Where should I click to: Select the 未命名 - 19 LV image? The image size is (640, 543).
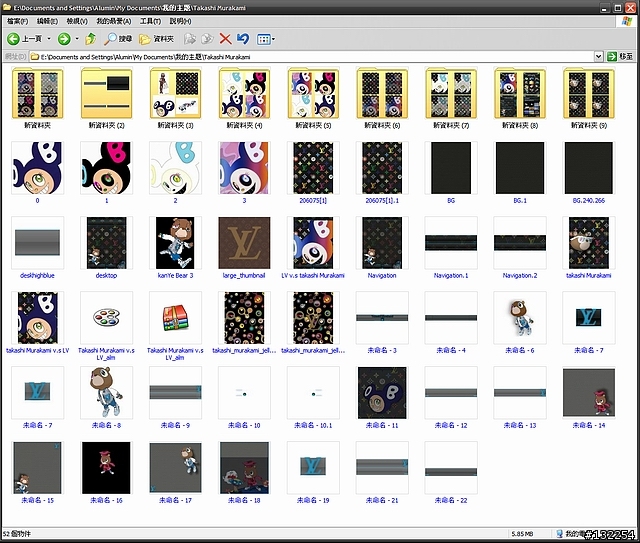pyautogui.click(x=313, y=467)
